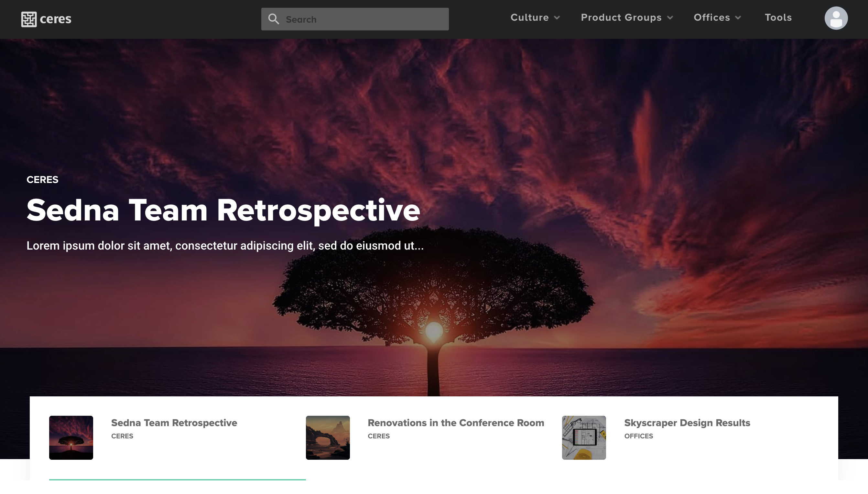This screenshot has height=494, width=868.
Task: Open Skyscraper Design Results card
Action: click(x=687, y=423)
